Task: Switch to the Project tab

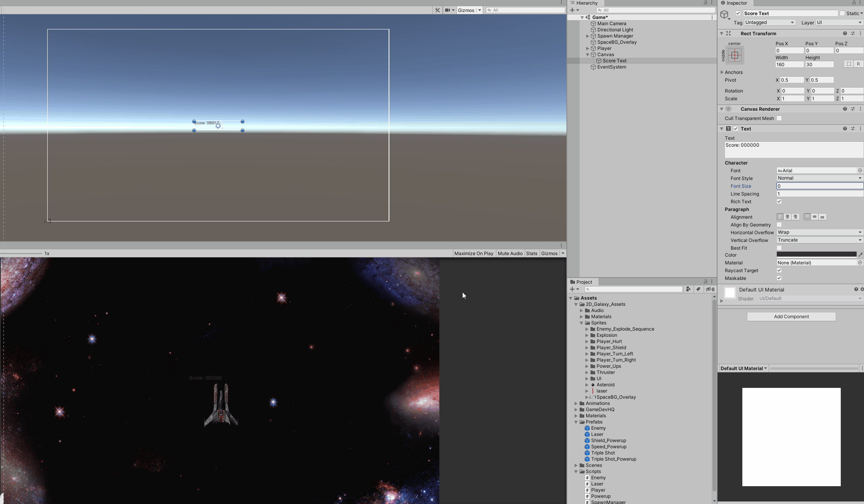Action: coord(583,282)
